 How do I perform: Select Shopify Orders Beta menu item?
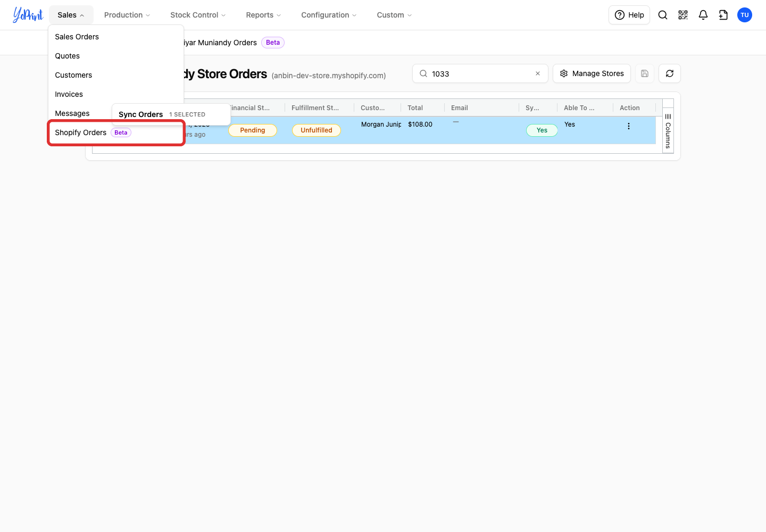[x=116, y=132]
